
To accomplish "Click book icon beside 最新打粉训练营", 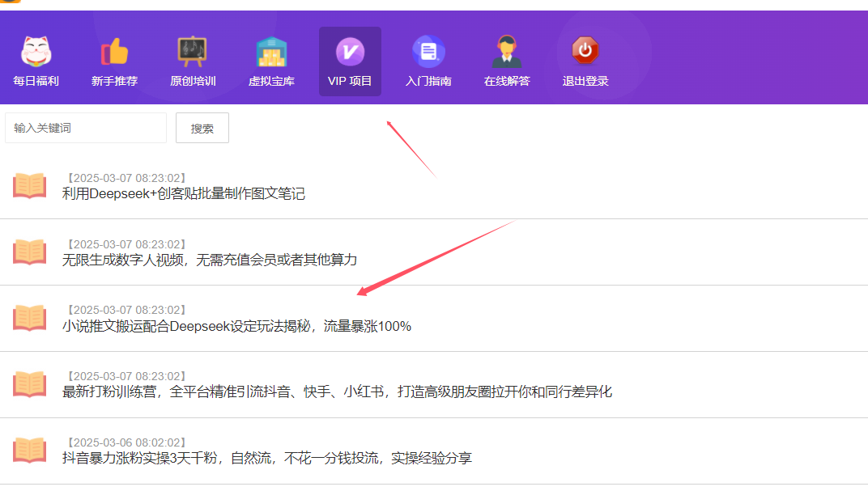I will pos(30,384).
